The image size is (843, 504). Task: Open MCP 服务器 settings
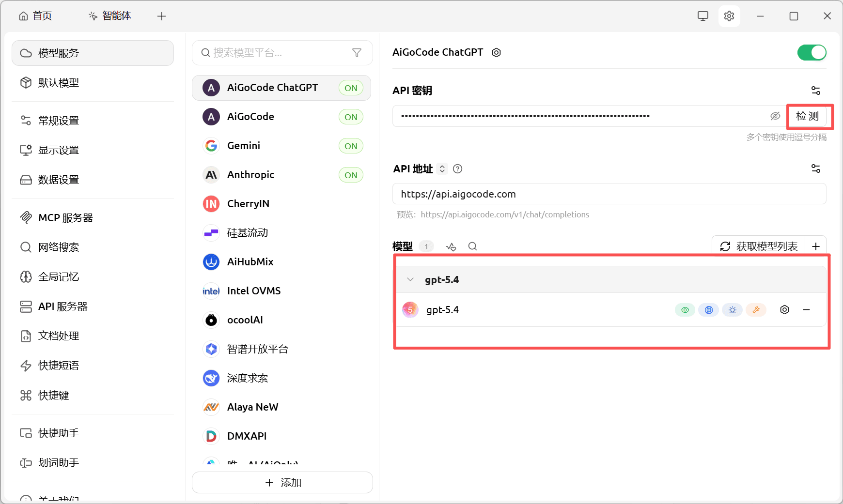click(93, 218)
